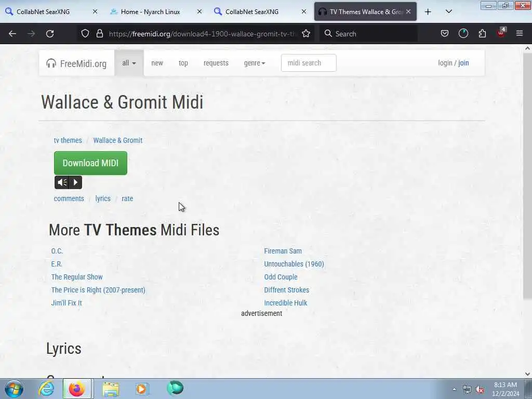This screenshot has height=399, width=532.
Task: Click the network tray icon
Action: point(467,390)
